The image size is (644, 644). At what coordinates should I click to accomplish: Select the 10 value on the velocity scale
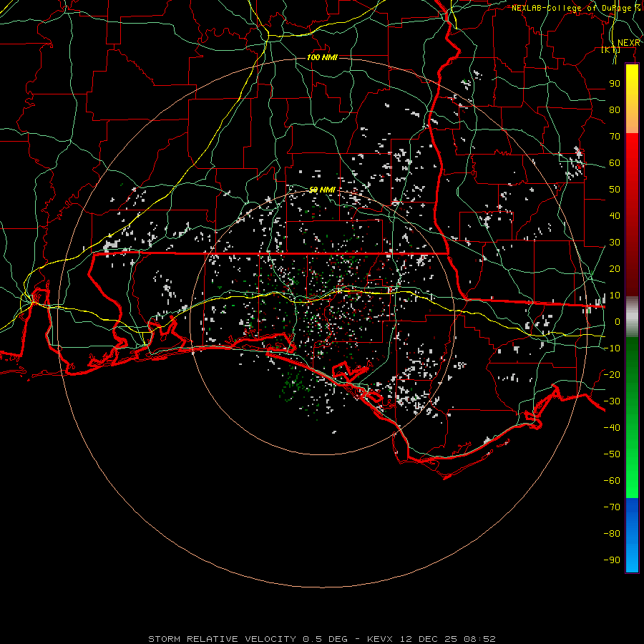pos(615,296)
